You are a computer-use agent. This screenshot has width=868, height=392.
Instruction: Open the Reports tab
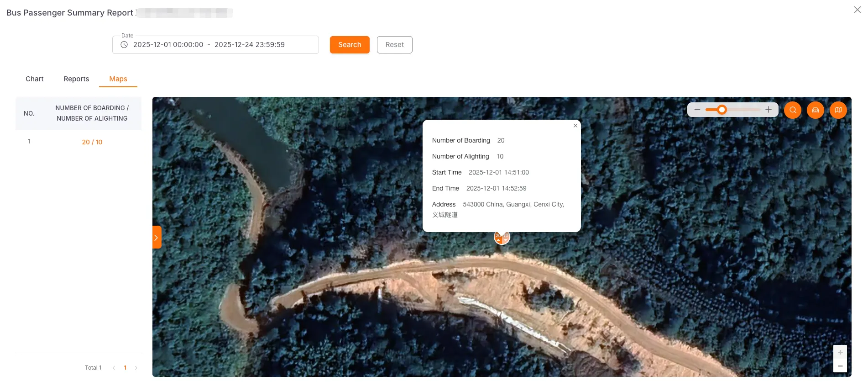pyautogui.click(x=76, y=79)
